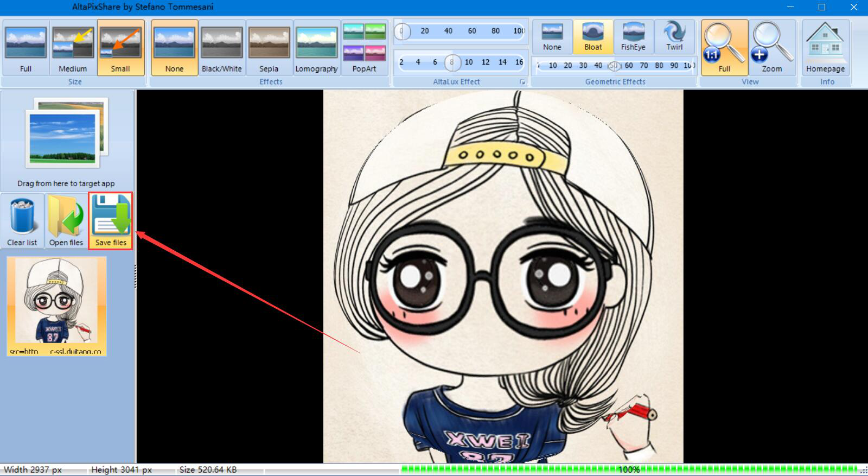Viewport: 868px width, 476px height.
Task: Apply the None effect
Action: click(x=174, y=48)
